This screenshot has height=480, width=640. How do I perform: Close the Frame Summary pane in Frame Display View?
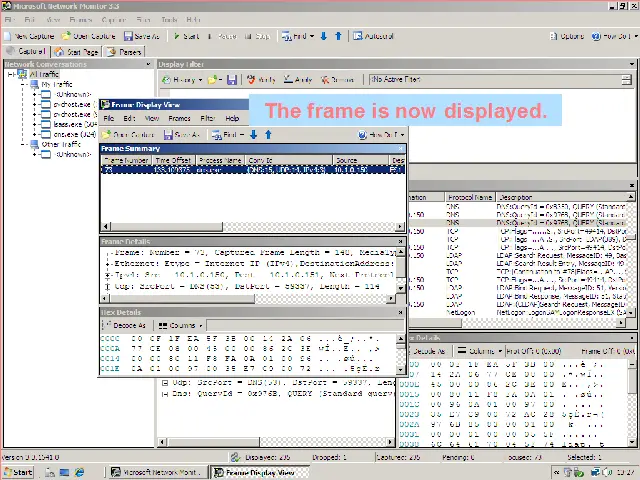click(401, 149)
